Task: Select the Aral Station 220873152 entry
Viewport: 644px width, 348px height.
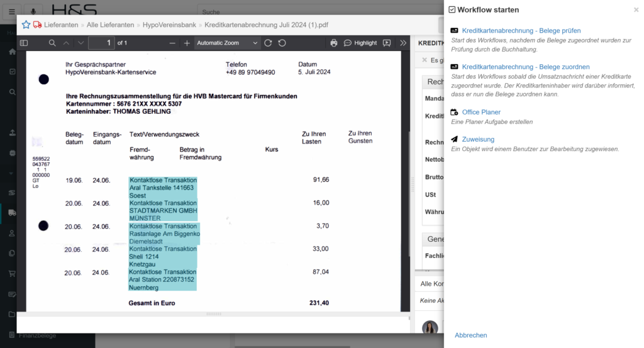Action: tap(162, 279)
